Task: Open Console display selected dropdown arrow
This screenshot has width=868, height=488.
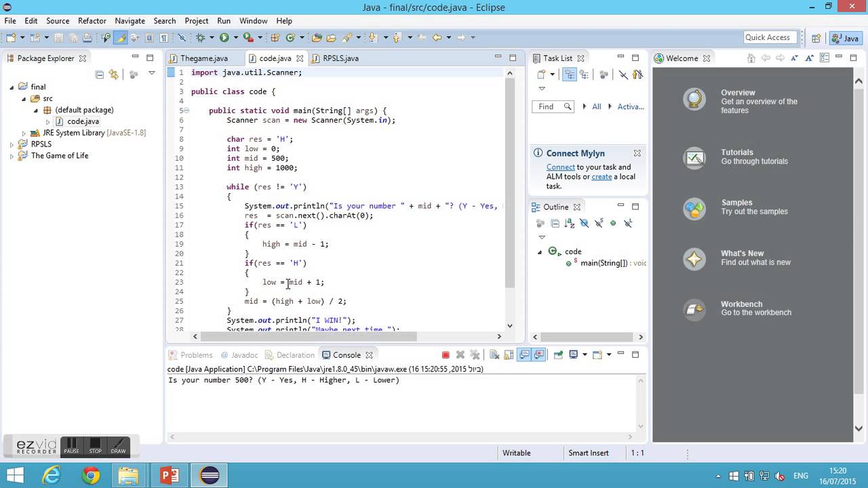Action: [x=585, y=354]
